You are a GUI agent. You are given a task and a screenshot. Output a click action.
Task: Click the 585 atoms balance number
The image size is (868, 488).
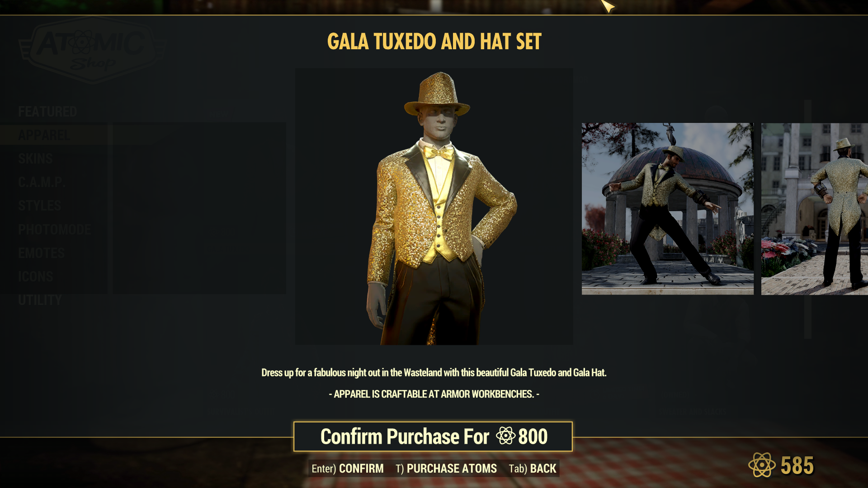pyautogui.click(x=797, y=465)
